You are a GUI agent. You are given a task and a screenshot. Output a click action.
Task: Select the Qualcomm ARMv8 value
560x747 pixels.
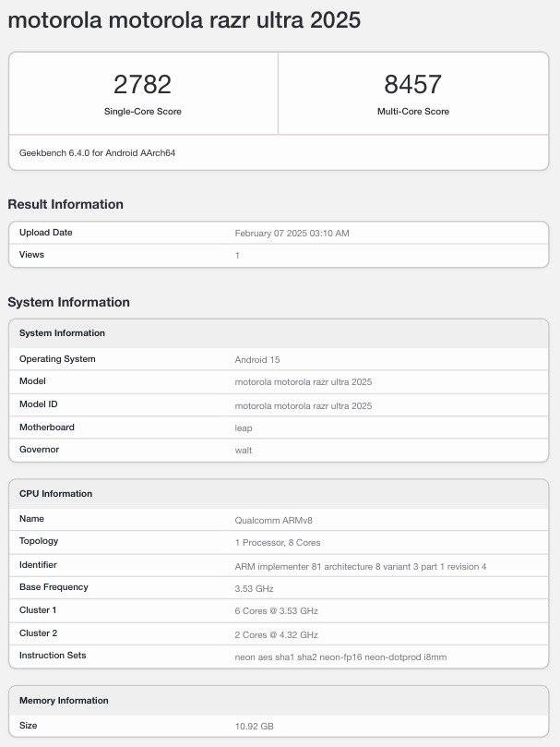click(273, 520)
